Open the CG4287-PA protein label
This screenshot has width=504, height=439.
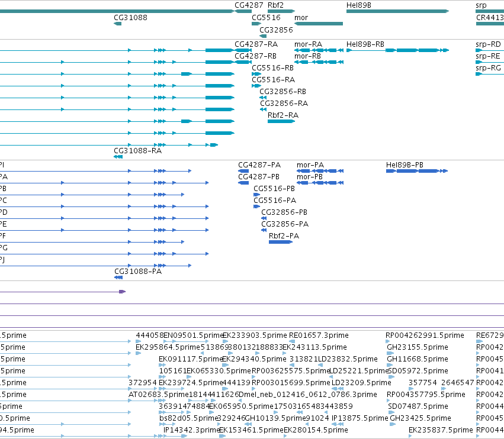259,164
